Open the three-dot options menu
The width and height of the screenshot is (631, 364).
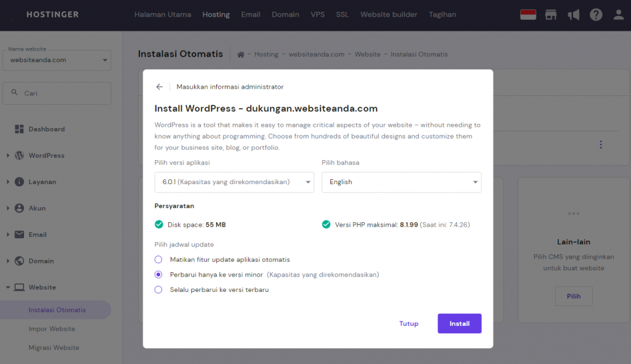(x=601, y=144)
